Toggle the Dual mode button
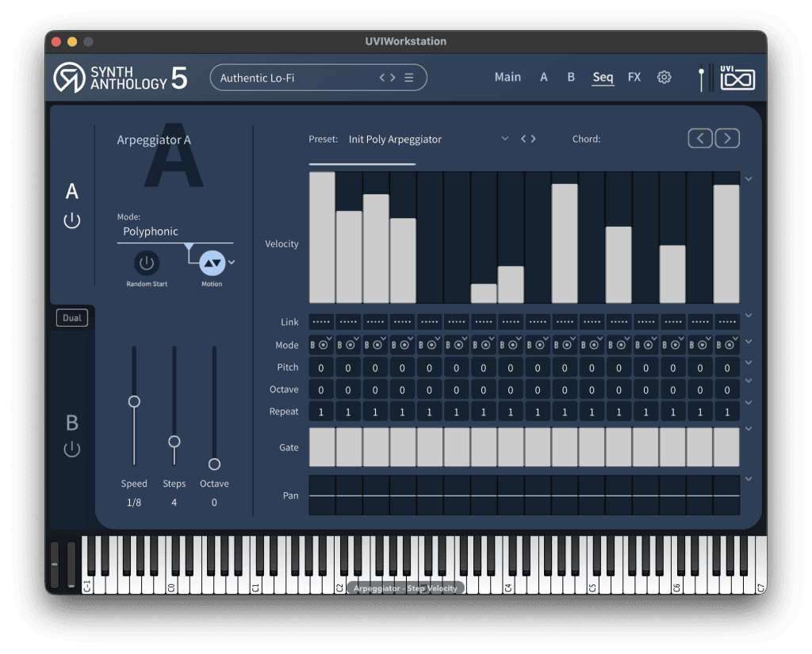 coord(72,318)
